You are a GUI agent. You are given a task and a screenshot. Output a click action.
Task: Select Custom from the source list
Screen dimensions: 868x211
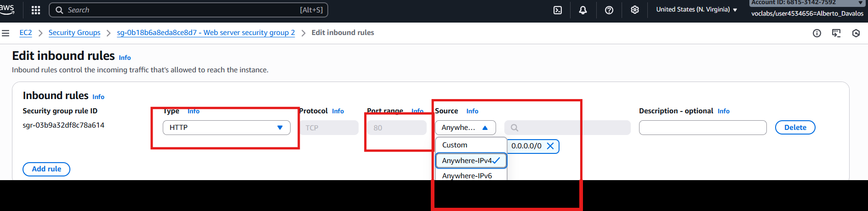tap(455, 145)
